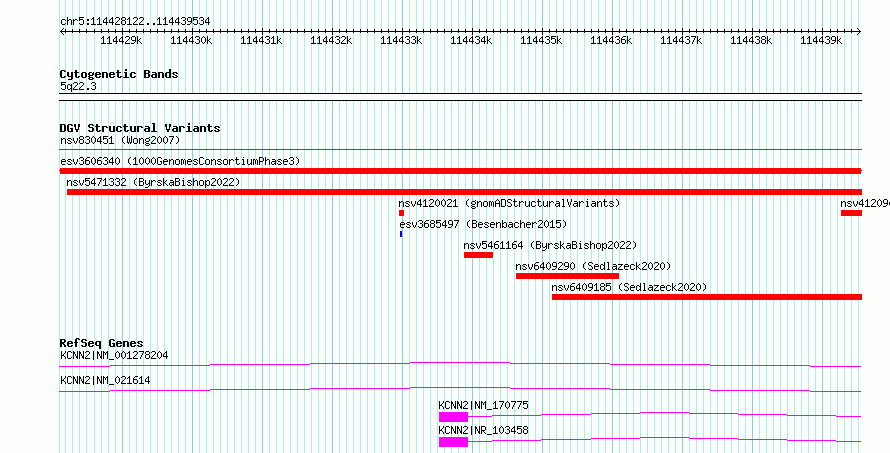Image resolution: width=890 pixels, height=453 pixels.
Task: Open transcript KCNN2|NM_170775 label
Action: (484, 405)
